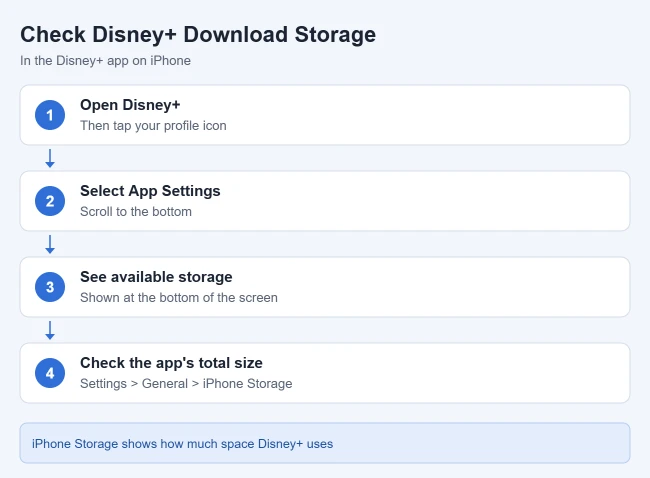The height and width of the screenshot is (478, 650).
Task: Select the 'Open Disney+' step title
Action: 130,105
